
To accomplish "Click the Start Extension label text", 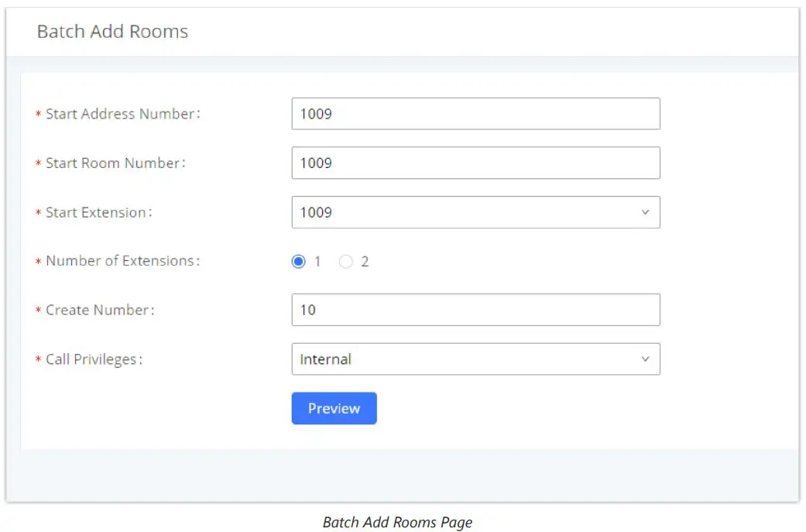I will (98, 212).
